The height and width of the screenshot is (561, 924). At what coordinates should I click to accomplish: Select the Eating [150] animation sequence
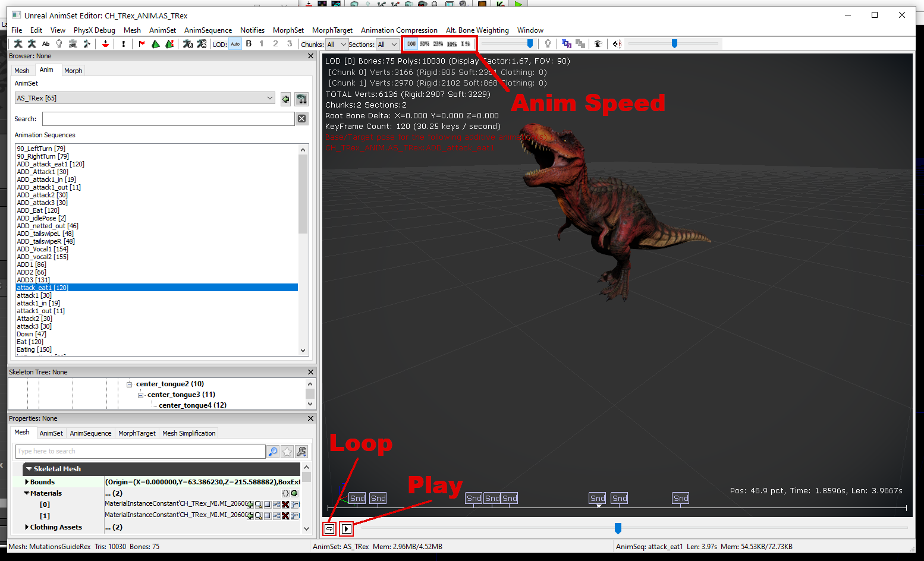click(x=34, y=349)
